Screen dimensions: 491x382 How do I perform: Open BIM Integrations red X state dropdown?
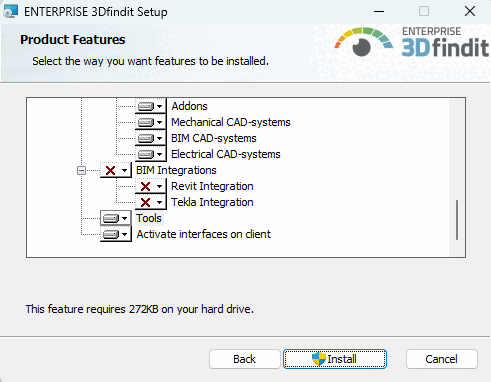(116, 170)
